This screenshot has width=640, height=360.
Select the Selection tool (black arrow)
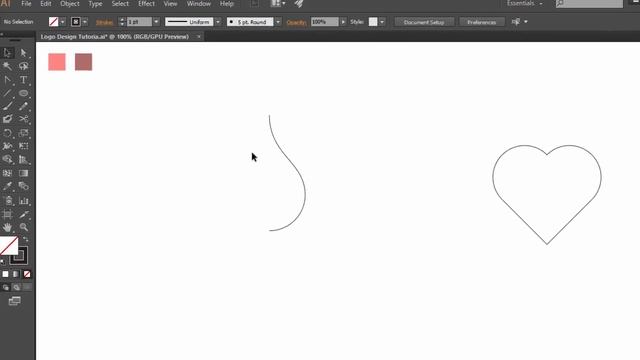[x=7, y=53]
